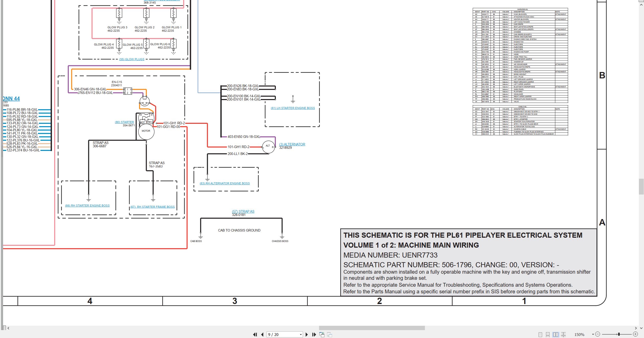The height and width of the screenshot is (338, 644).
Task: Open the (80) STARTER link
Action: coord(124,122)
